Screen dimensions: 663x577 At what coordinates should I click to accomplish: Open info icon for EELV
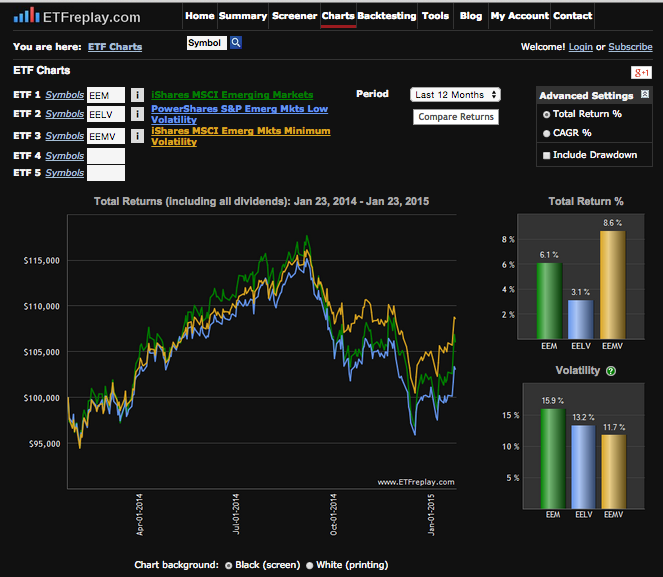coord(137,114)
